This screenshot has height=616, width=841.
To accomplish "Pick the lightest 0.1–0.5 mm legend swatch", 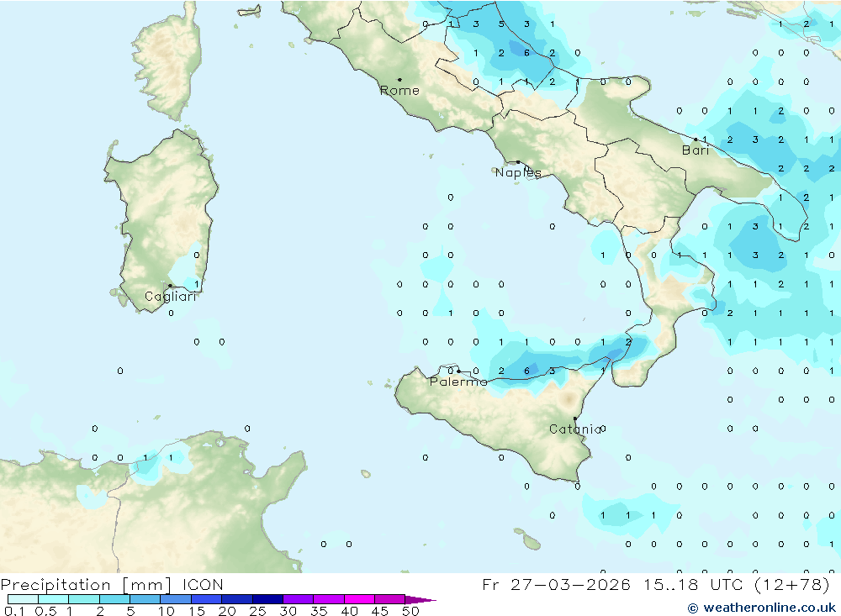I will pyautogui.click(x=23, y=599).
